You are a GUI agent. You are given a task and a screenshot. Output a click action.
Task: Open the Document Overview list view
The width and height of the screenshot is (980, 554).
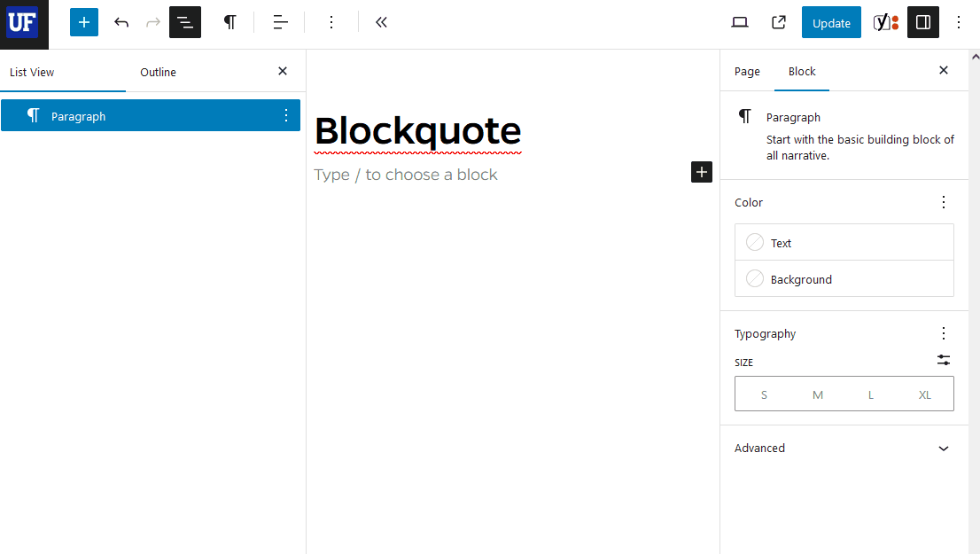(x=185, y=21)
